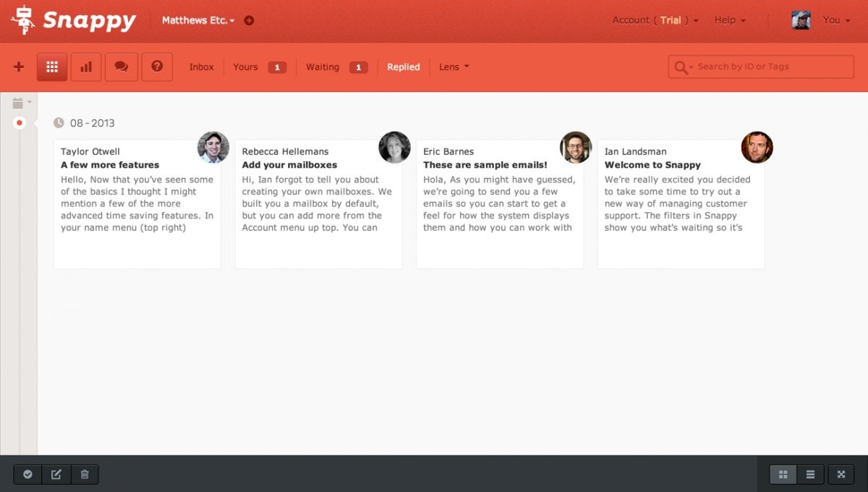Select the Yours filter
The height and width of the screenshot is (492, 868).
click(x=245, y=67)
